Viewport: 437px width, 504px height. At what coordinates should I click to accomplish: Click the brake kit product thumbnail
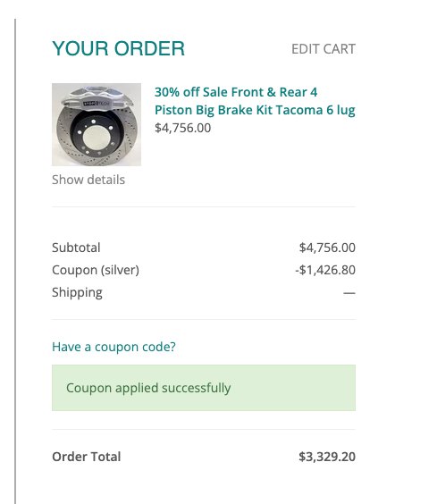(97, 124)
